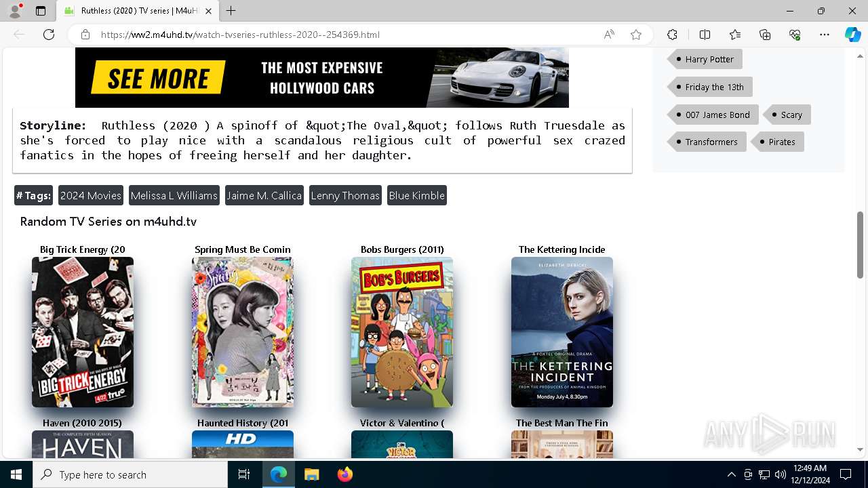Click the Melissa L Williams tag
Screen dimensions: 868x488
tap(174, 195)
